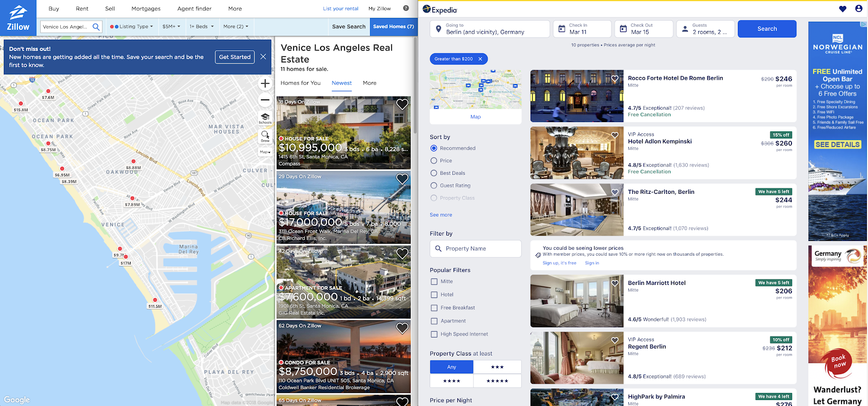Open the 1+ Beds dropdown
Screen dimensions: 868x406
[x=201, y=27]
